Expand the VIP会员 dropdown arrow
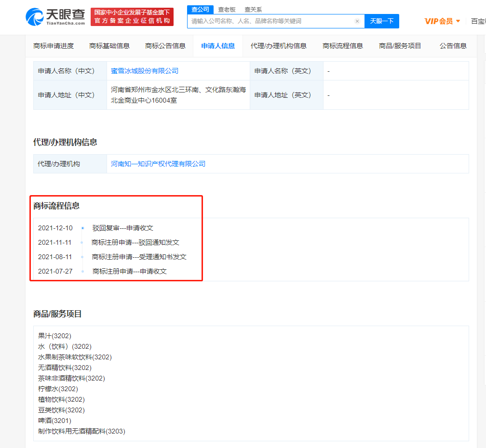The image size is (486, 448). click(x=458, y=21)
